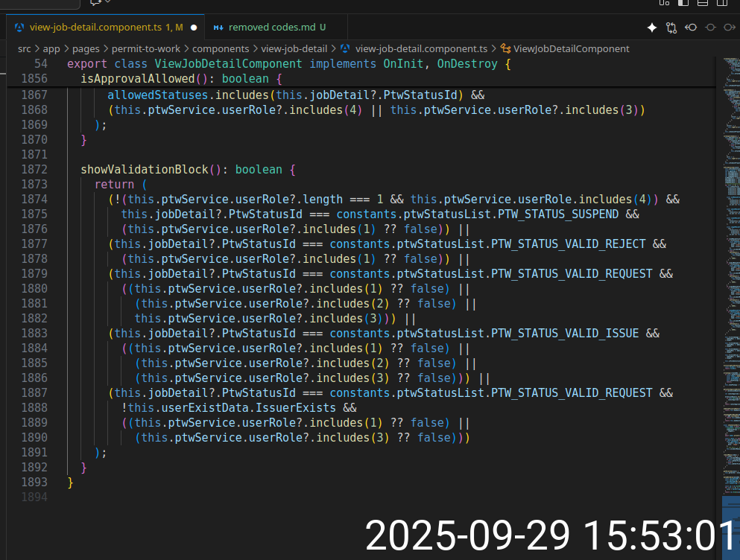Viewport: 740px width, 560px height.
Task: Click the markdown icon on removed codes tab
Action: click(218, 28)
